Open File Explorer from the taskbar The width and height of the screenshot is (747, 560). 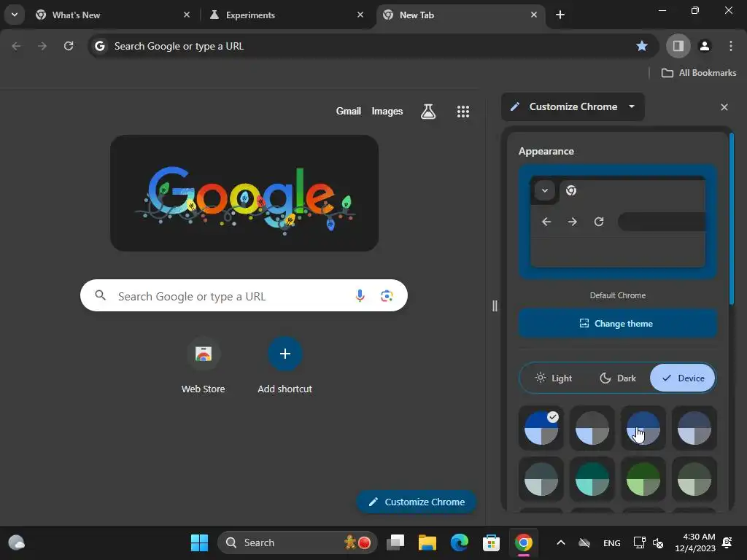pos(427,542)
